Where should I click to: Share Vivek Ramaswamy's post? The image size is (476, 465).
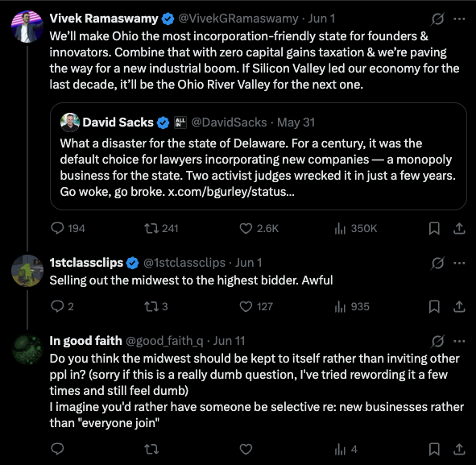(x=459, y=228)
